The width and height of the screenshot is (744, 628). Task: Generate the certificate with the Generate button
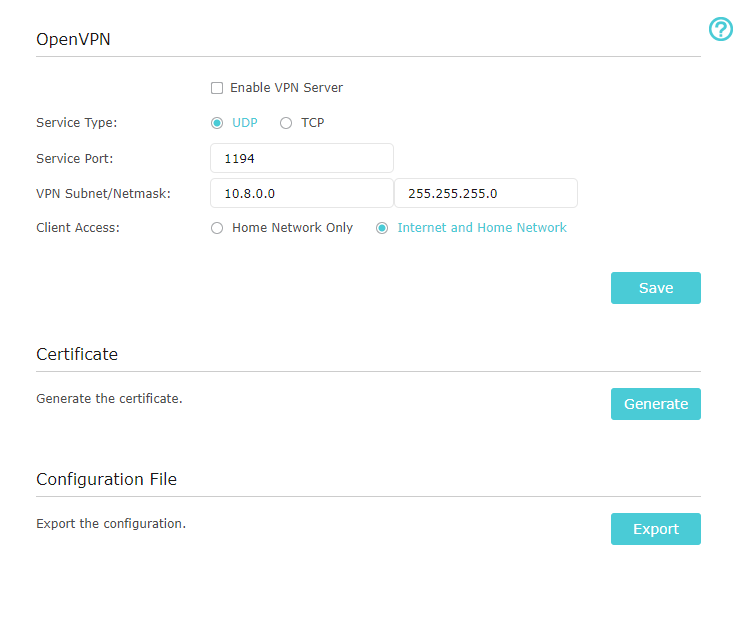point(655,404)
